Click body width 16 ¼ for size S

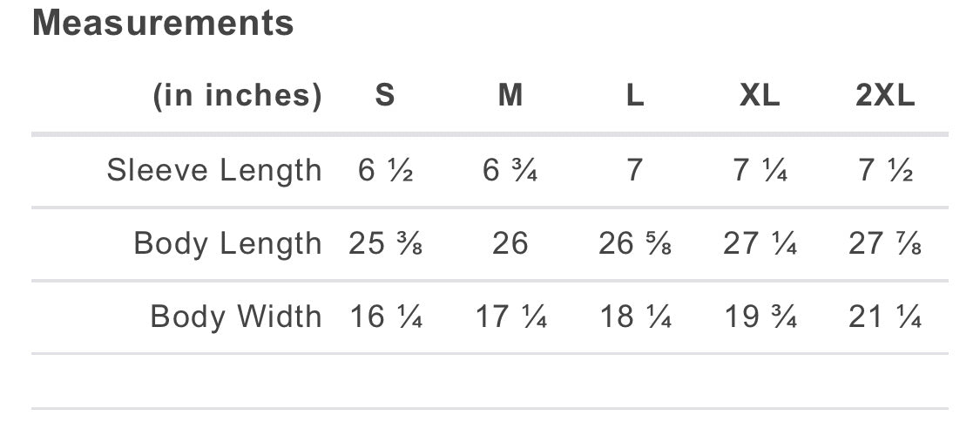[x=385, y=317]
